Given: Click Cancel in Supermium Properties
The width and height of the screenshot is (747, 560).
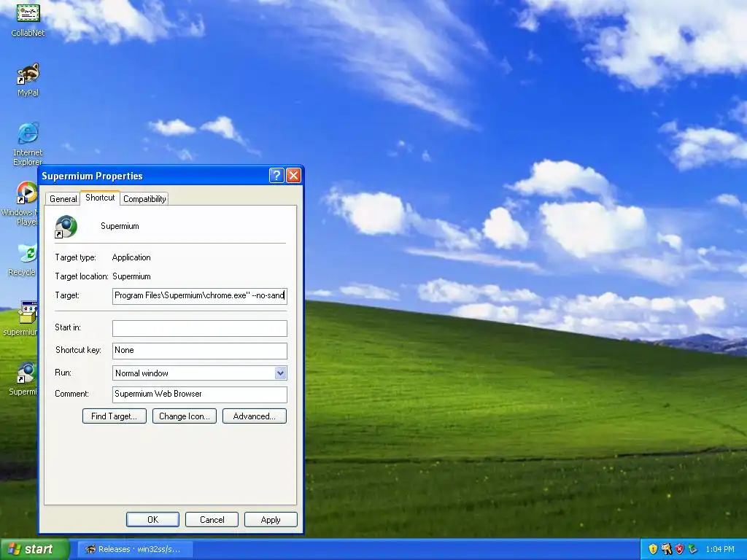Looking at the screenshot, I should (x=212, y=519).
